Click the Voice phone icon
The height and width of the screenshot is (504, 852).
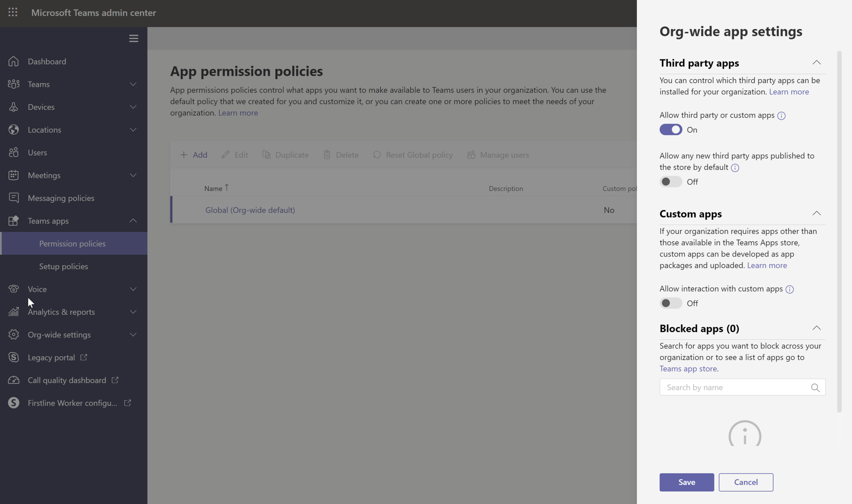point(13,289)
